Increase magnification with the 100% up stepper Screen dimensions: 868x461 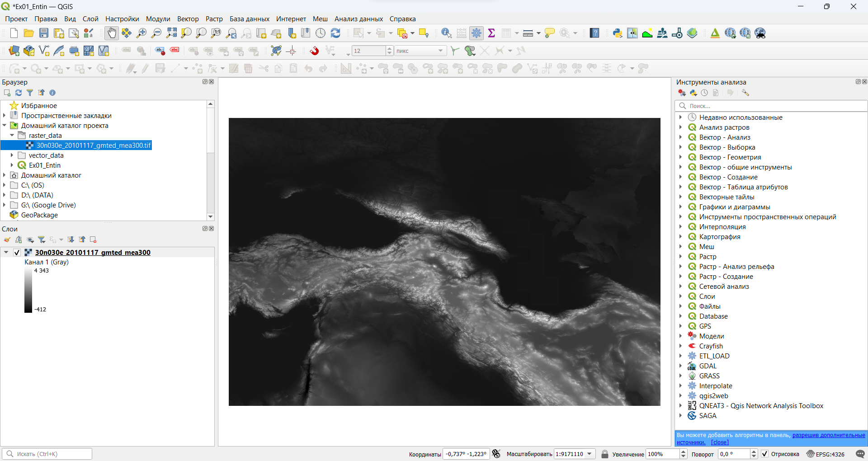tap(684, 452)
